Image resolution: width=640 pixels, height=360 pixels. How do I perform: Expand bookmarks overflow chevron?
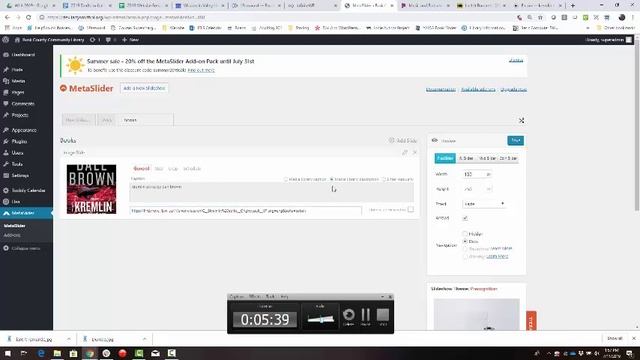click(x=588, y=28)
